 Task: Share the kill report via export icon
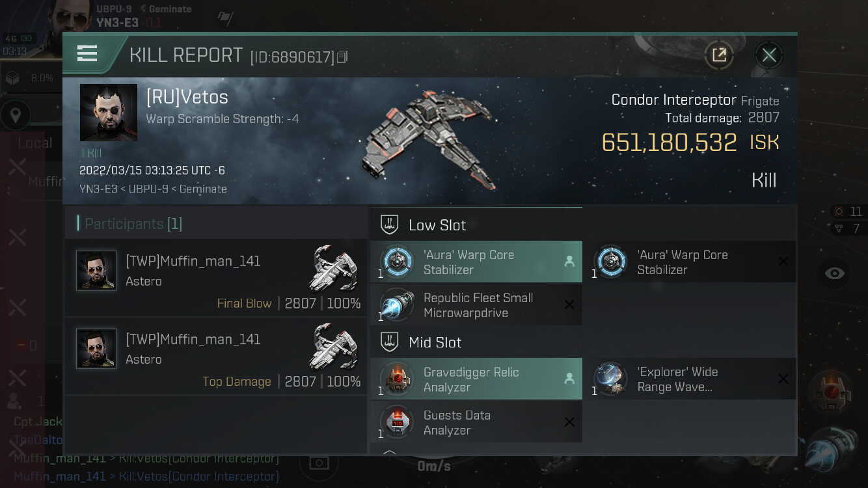pos(719,55)
